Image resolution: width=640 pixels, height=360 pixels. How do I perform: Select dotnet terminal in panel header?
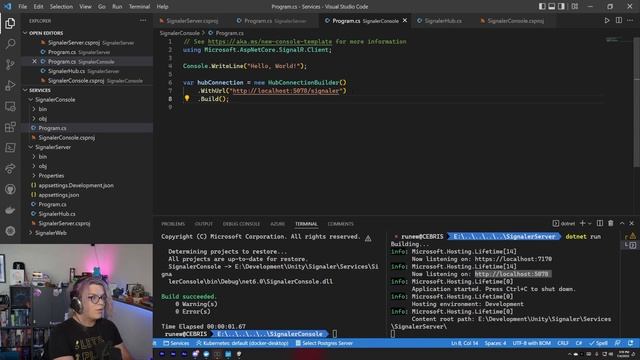tap(564, 223)
